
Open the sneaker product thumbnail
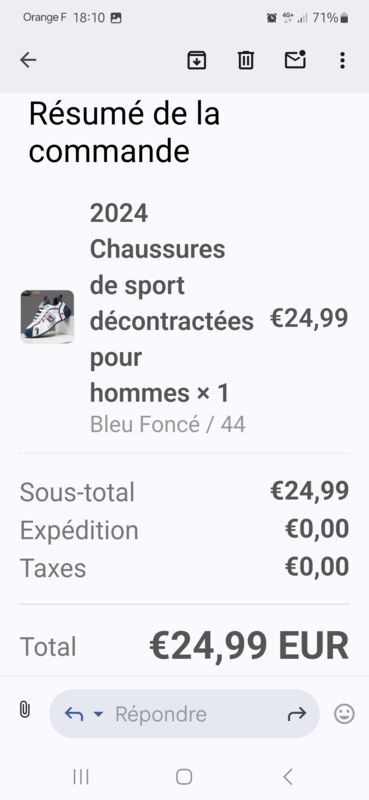[x=47, y=317]
